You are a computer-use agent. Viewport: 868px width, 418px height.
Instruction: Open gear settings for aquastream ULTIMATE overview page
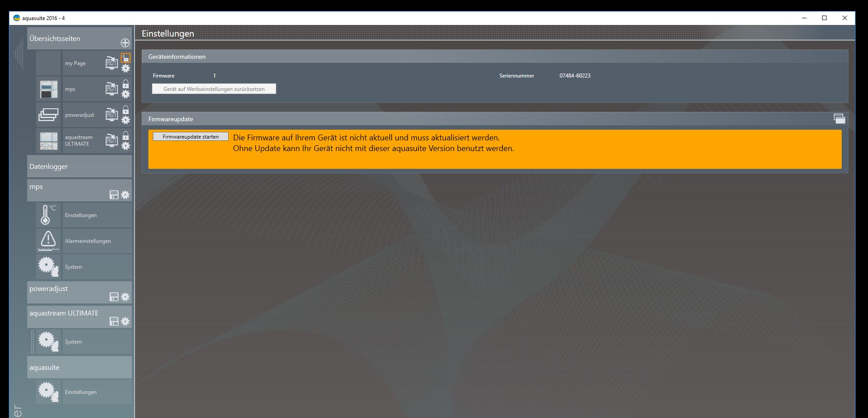126,146
